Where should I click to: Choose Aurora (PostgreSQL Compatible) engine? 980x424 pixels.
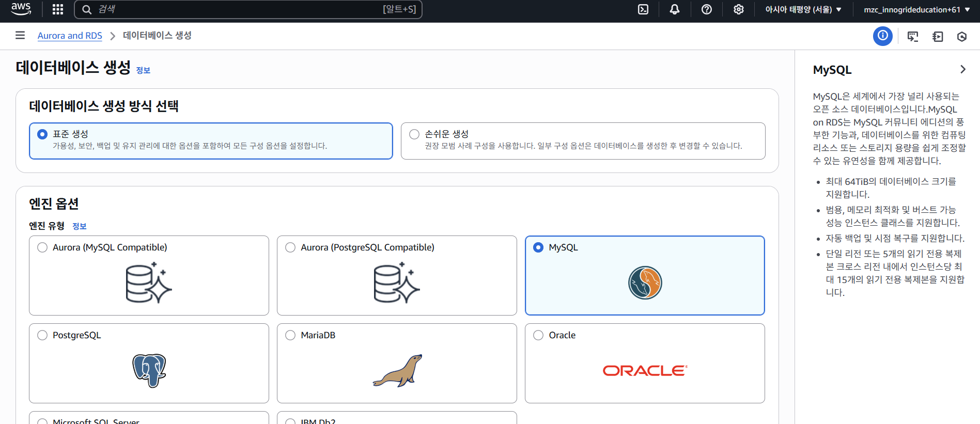pyautogui.click(x=290, y=247)
